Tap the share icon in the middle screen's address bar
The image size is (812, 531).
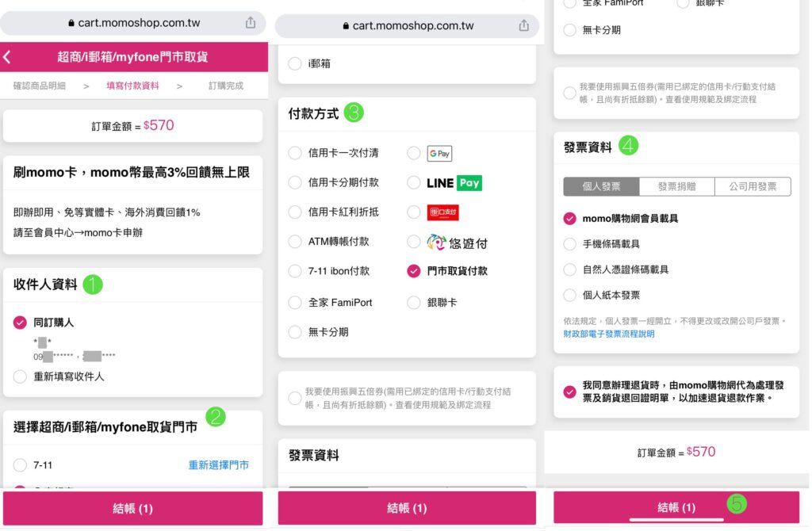coord(524,25)
